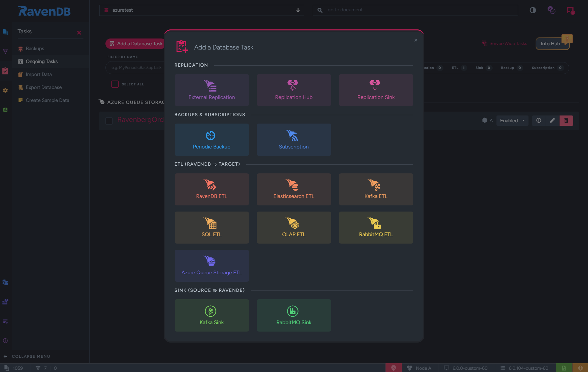Follow the Server-Wide Tasks link
This screenshot has height=372, width=588.
coord(504,44)
